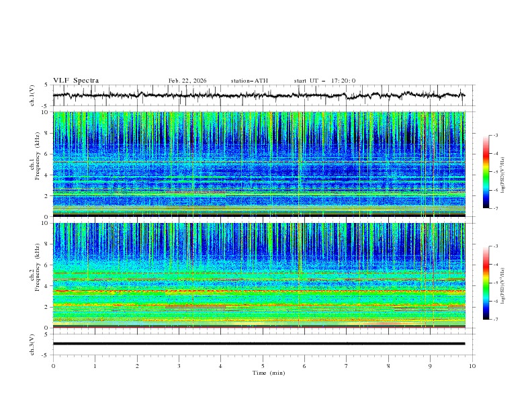This screenshot has height=411, width=532.
Task: Click time axis tick label "3"
Action: pyautogui.click(x=179, y=366)
